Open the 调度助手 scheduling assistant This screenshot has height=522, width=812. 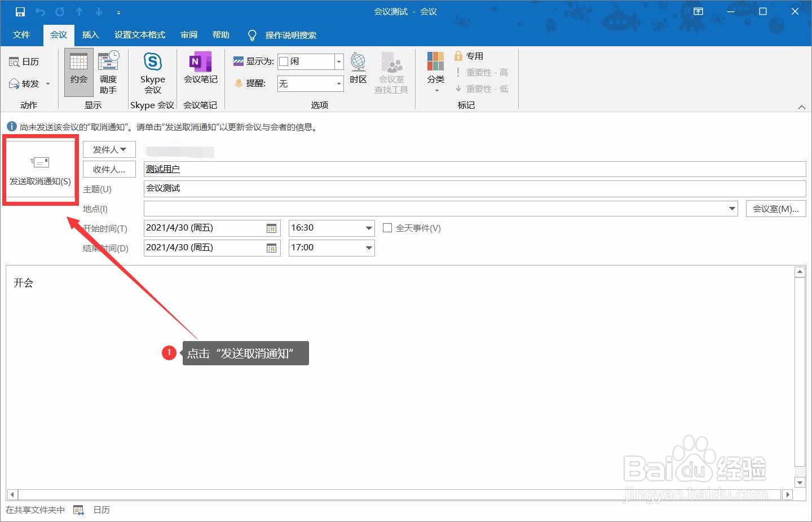108,73
